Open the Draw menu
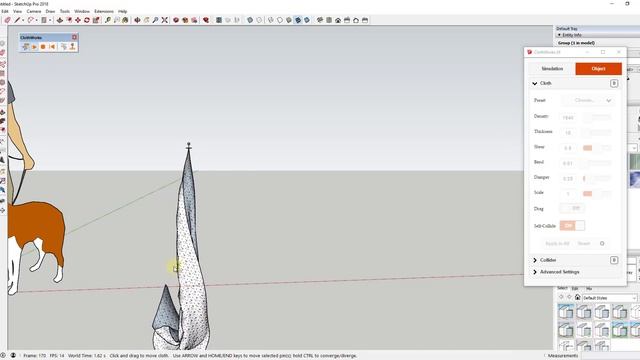The image size is (640, 360). (x=50, y=11)
